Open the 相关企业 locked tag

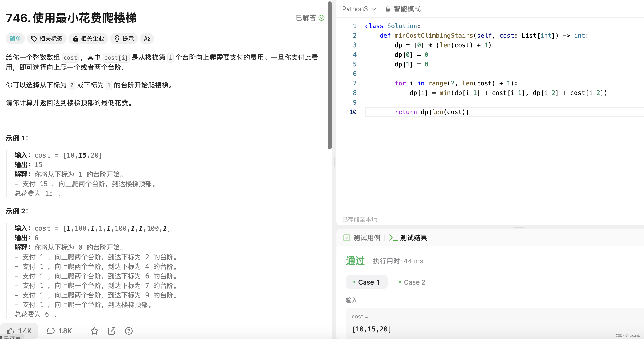click(x=88, y=38)
